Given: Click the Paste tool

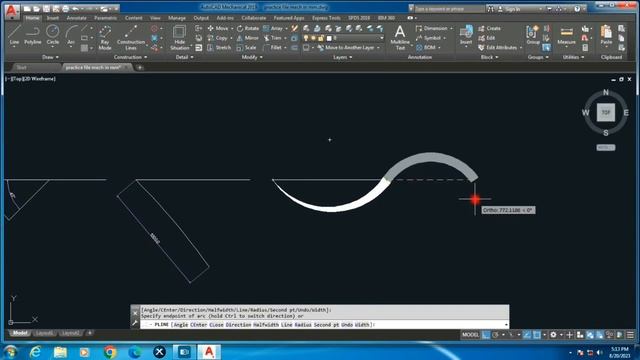Looking at the screenshot, I should [606, 35].
